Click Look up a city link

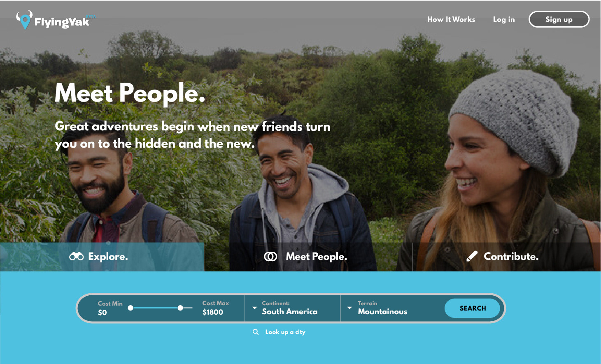click(x=285, y=332)
